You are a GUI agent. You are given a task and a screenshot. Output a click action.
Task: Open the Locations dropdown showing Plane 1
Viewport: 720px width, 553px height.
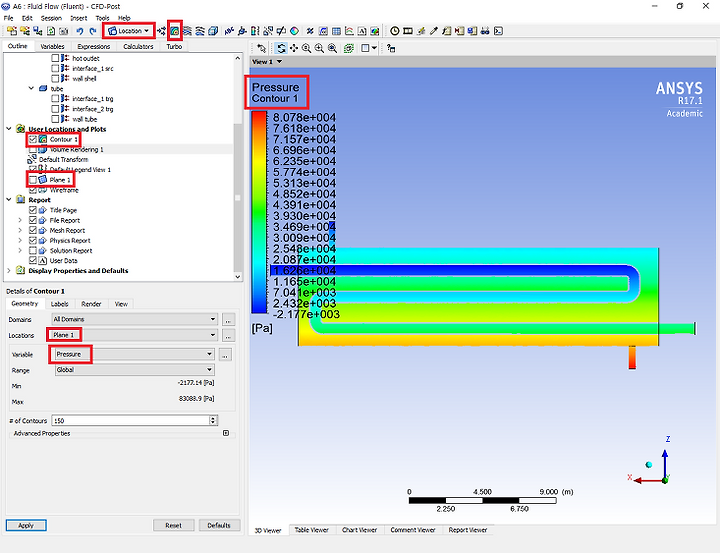pos(135,335)
